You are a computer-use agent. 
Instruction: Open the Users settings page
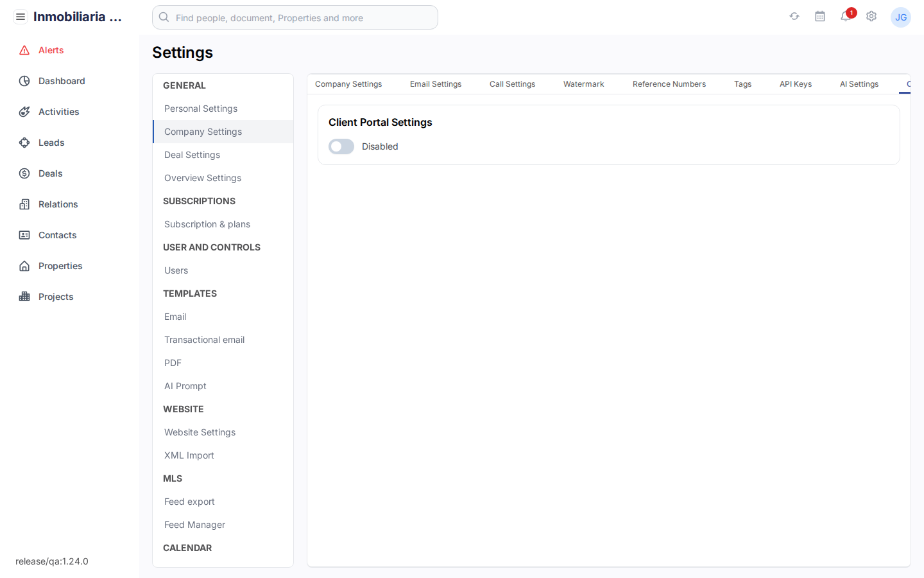(176, 270)
